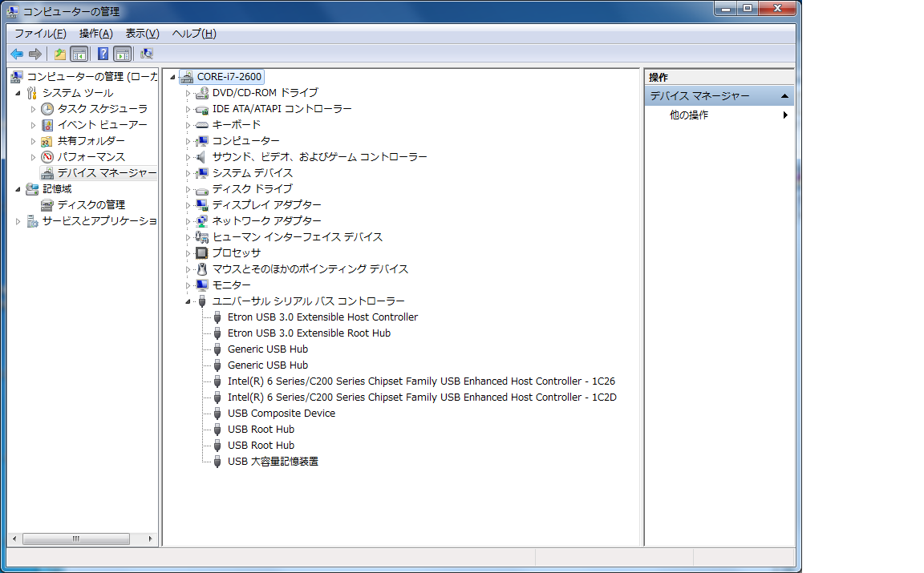924x573 pixels.
Task: Toggle the show/hide console tree button
Action: click(x=79, y=54)
